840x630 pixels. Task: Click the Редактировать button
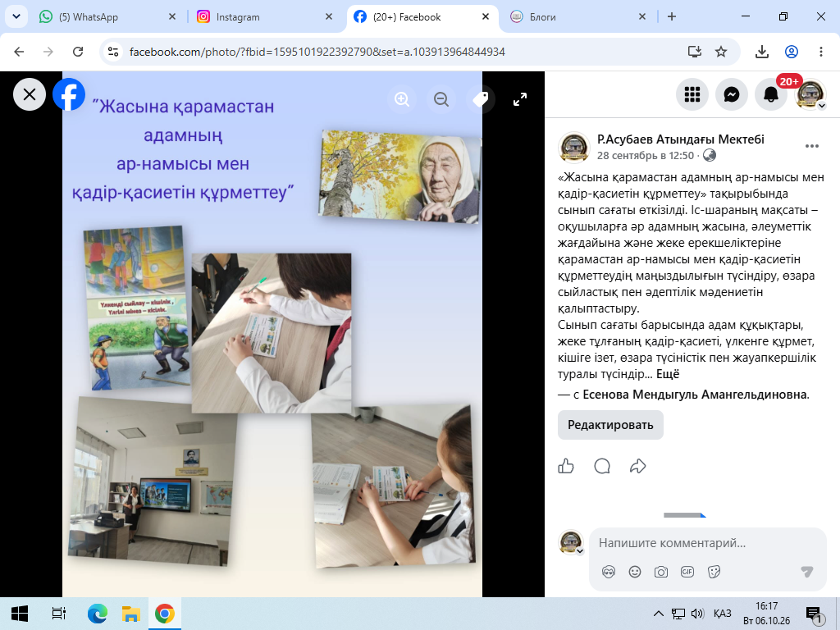(x=610, y=425)
